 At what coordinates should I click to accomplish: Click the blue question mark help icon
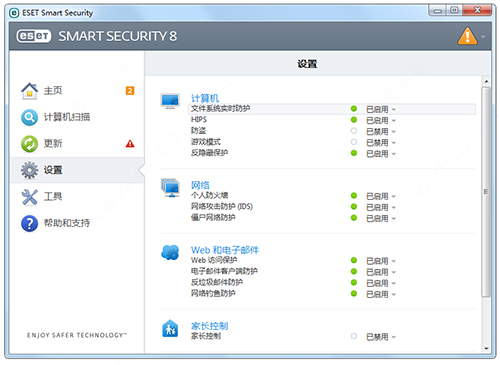coord(30,223)
